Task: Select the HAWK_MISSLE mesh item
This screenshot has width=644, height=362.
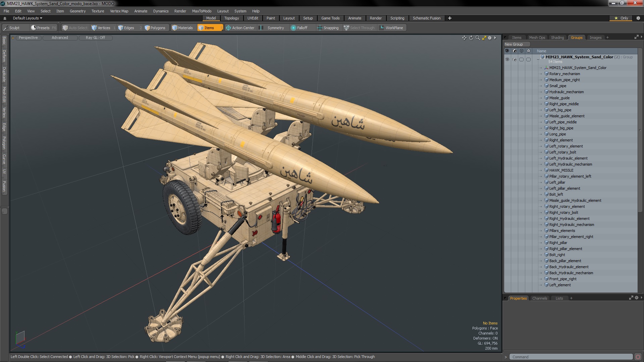Action: (x=561, y=170)
